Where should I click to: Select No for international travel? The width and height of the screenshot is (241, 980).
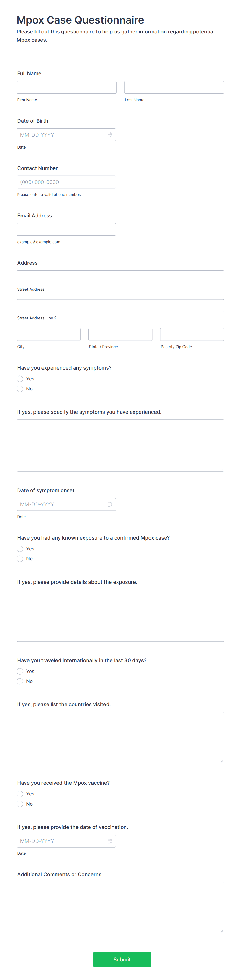pos(20,681)
